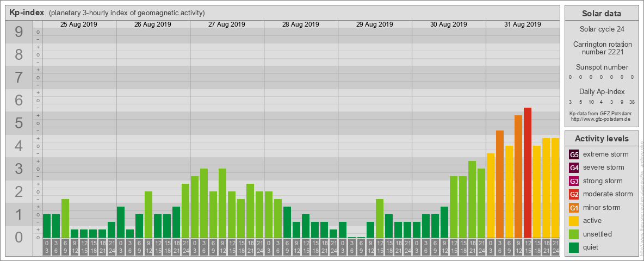Click the Solar cycle 24 text
This screenshot has width=644, height=261.
pyautogui.click(x=602, y=29)
